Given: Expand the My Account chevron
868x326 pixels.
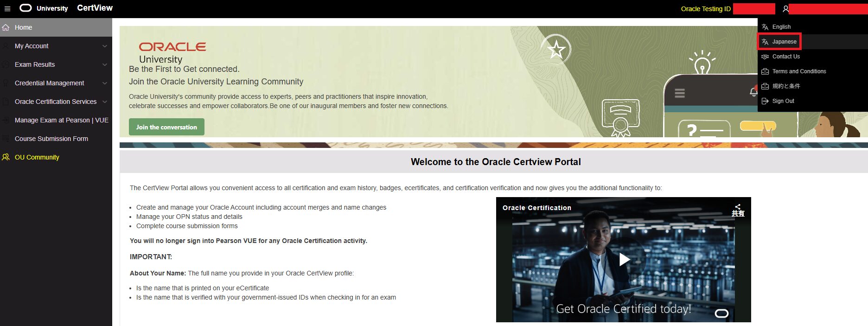Looking at the screenshot, I should coord(105,46).
